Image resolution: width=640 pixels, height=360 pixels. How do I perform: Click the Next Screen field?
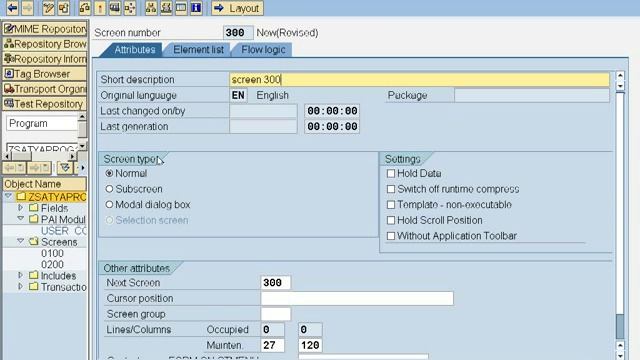pos(276,282)
